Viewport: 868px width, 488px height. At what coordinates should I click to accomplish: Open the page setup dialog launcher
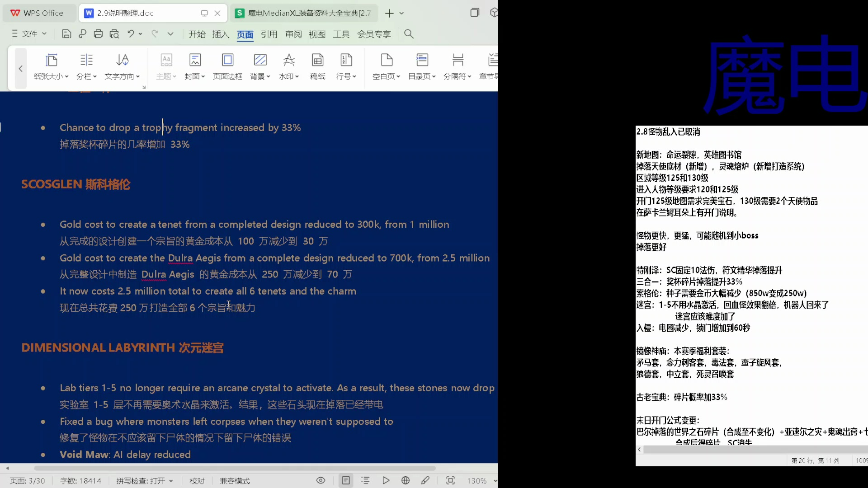pyautogui.click(x=144, y=87)
